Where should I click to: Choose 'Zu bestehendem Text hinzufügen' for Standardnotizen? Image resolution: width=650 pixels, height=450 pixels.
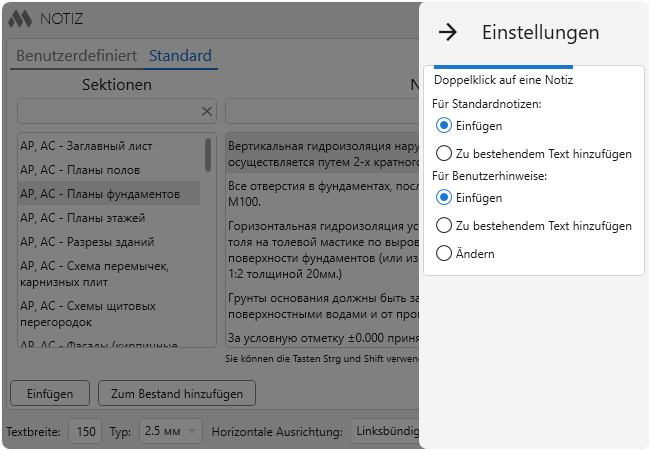444,154
